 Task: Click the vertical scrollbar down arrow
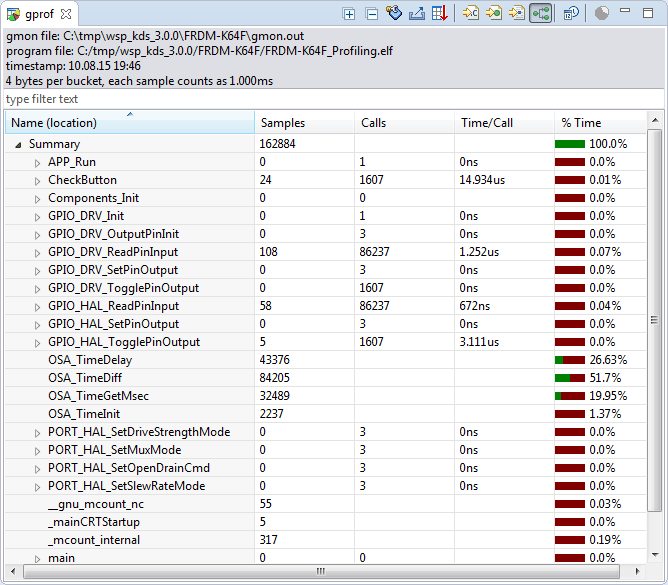[x=655, y=554]
